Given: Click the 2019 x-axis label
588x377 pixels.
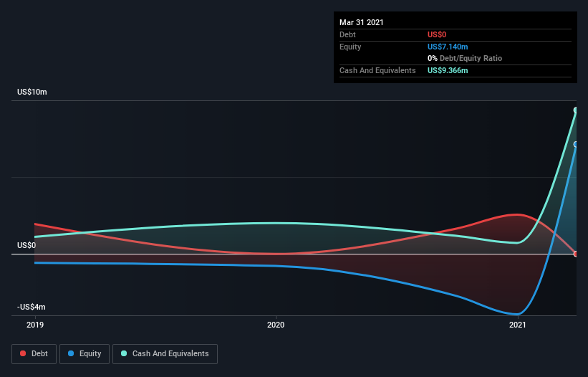Looking at the screenshot, I should pos(35,325).
